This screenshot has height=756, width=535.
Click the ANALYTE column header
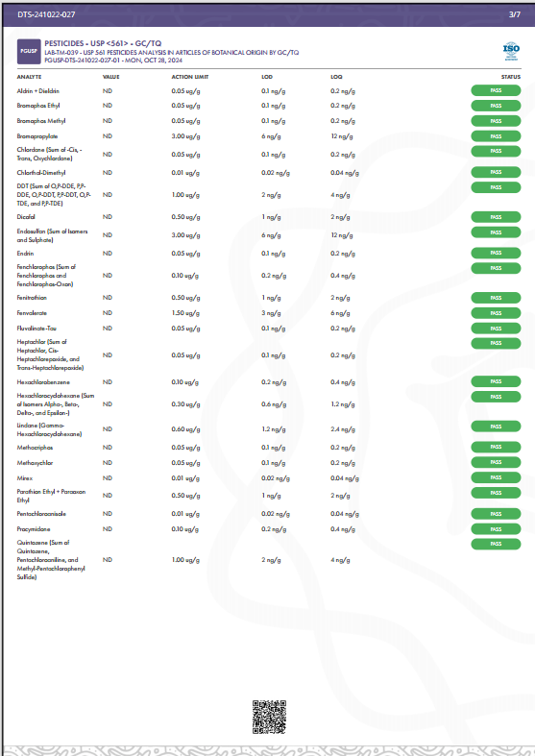point(30,77)
